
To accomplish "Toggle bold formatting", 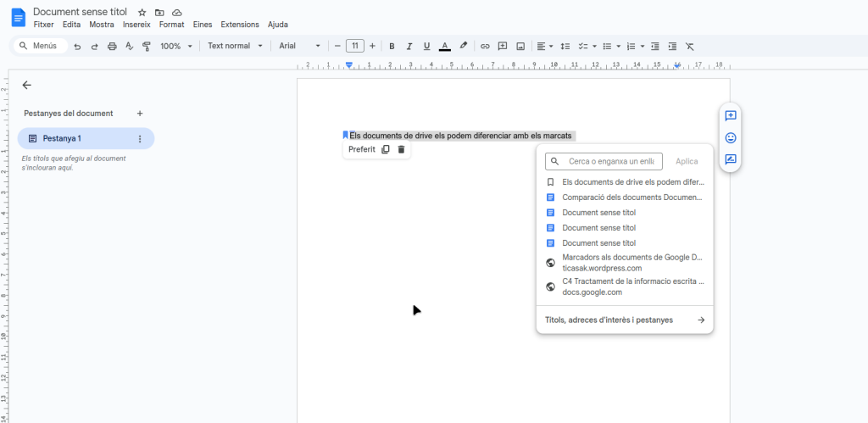I will click(392, 46).
